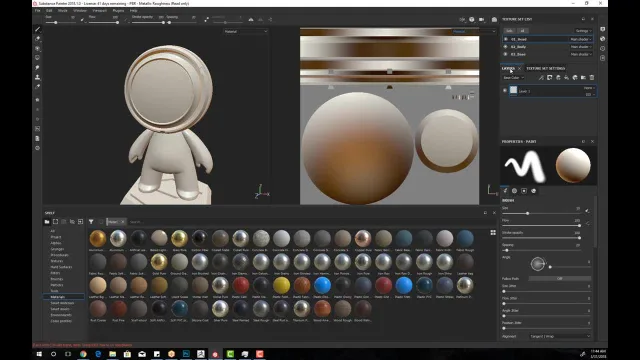Select the red Plastic material thumbnail
Image resolution: width=640 pixels, height=360 pixels.
pos(240,285)
